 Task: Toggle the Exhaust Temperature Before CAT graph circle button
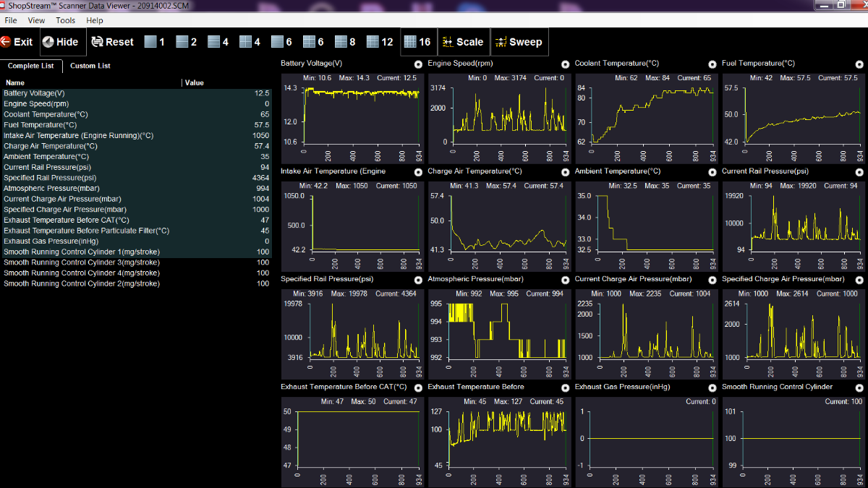click(419, 388)
